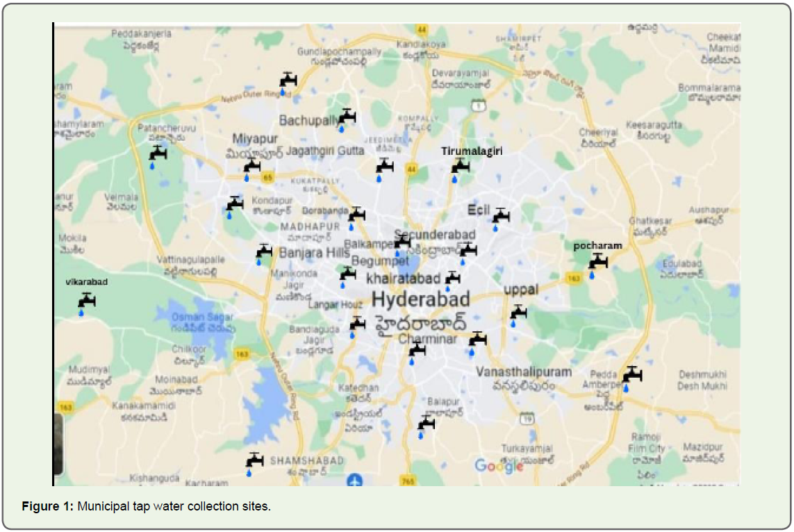This screenshot has width=794, height=532.
Task: Click the Turkayamjal place label
Action: tap(527, 449)
